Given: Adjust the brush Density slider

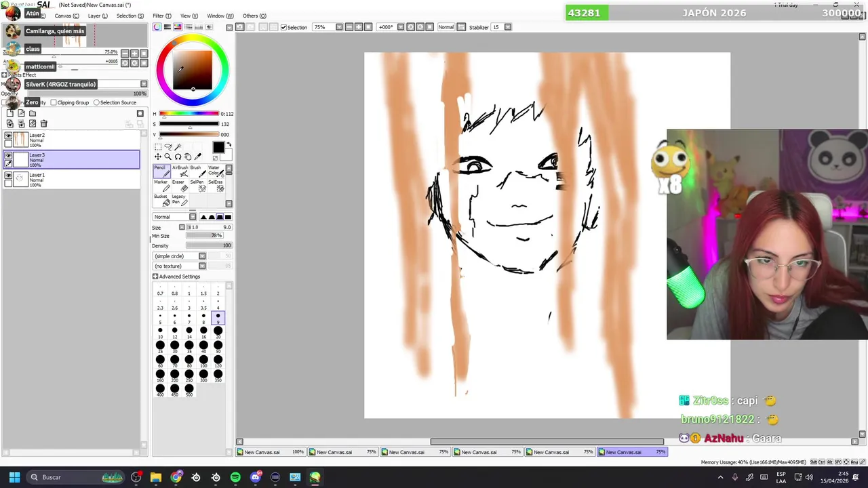Looking at the screenshot, I should [x=209, y=245].
